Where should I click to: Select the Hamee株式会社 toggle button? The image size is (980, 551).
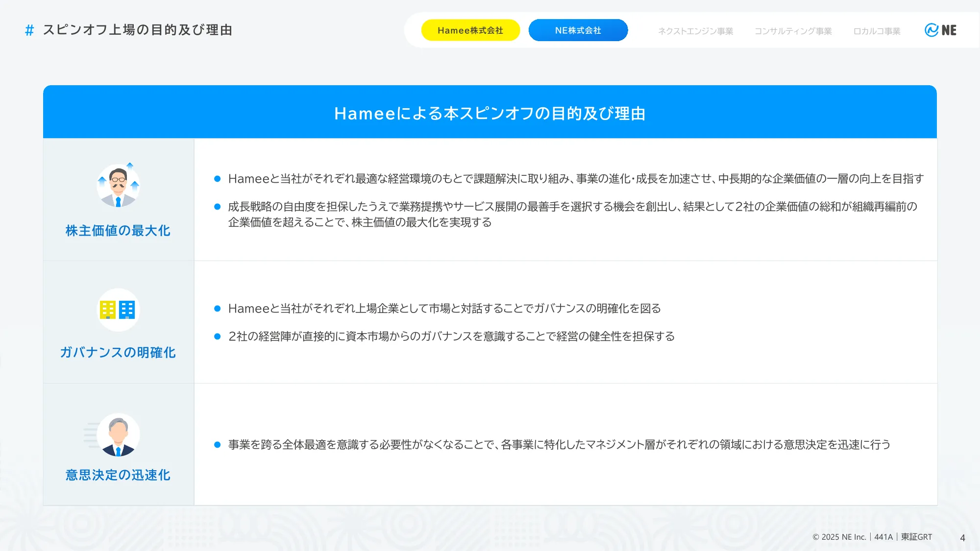click(x=470, y=30)
